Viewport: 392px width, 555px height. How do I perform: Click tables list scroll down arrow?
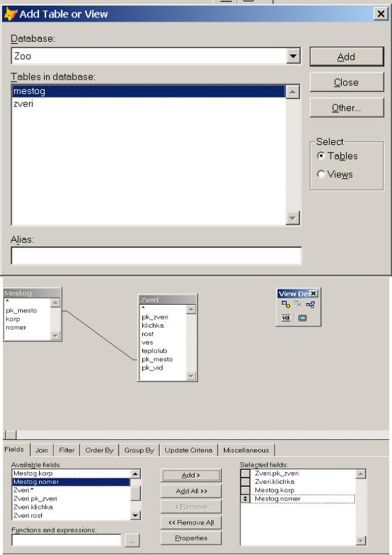[x=292, y=218]
